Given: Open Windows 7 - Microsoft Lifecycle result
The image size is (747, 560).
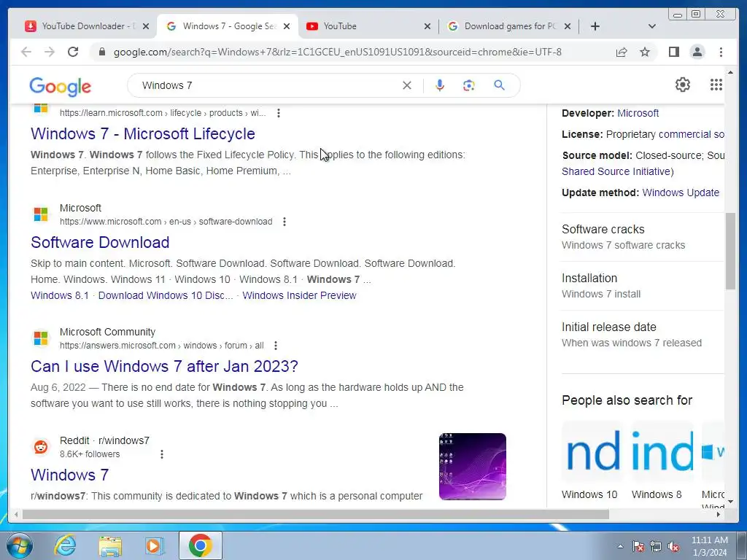Looking at the screenshot, I should click(143, 134).
